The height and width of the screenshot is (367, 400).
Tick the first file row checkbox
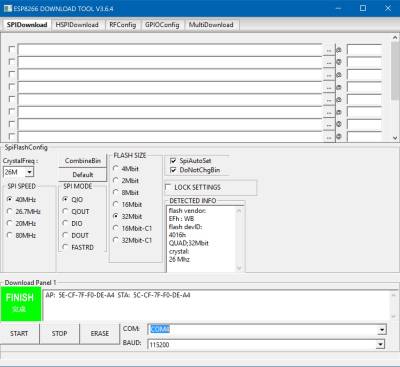[x=12, y=49]
